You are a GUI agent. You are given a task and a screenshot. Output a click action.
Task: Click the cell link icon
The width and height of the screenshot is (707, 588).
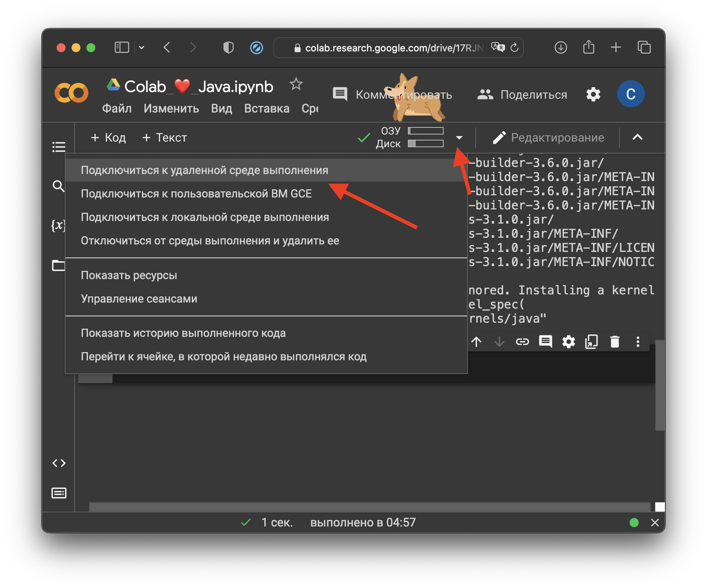(x=522, y=342)
